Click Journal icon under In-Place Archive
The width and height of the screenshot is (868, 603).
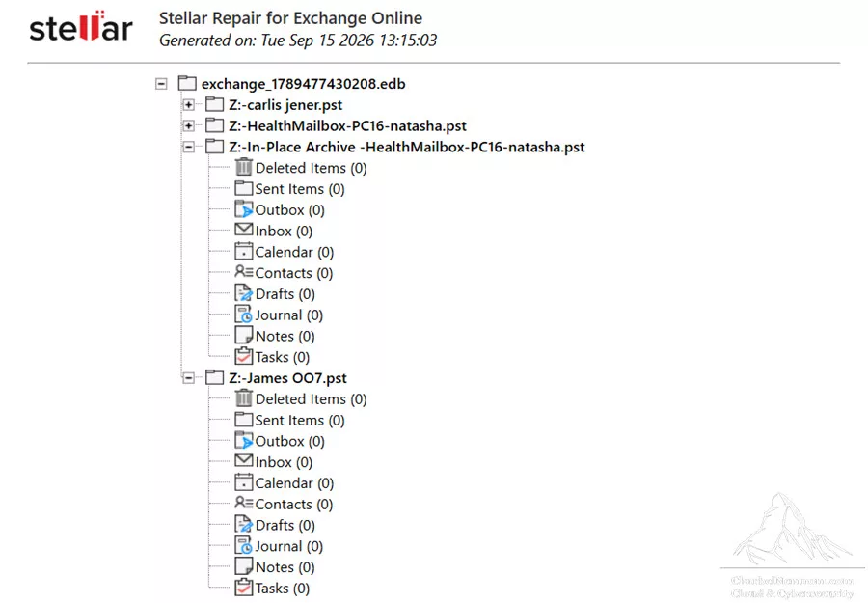pos(244,315)
